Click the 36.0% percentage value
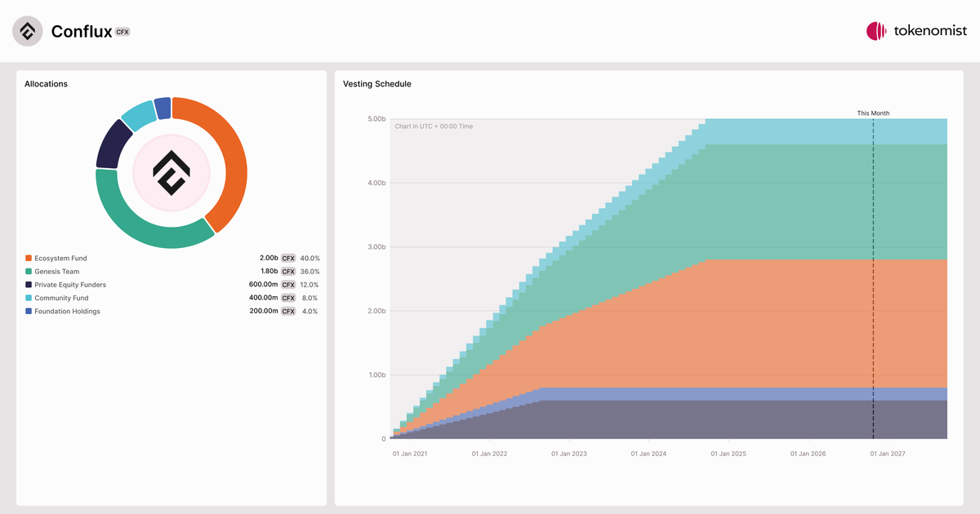This screenshot has height=514, width=980. [310, 272]
